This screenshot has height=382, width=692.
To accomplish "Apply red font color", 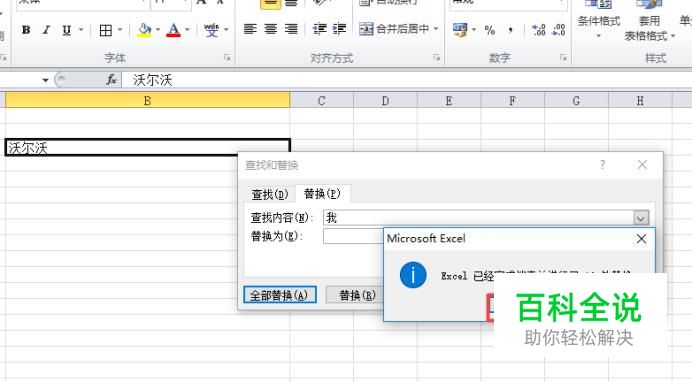I will 173,30.
